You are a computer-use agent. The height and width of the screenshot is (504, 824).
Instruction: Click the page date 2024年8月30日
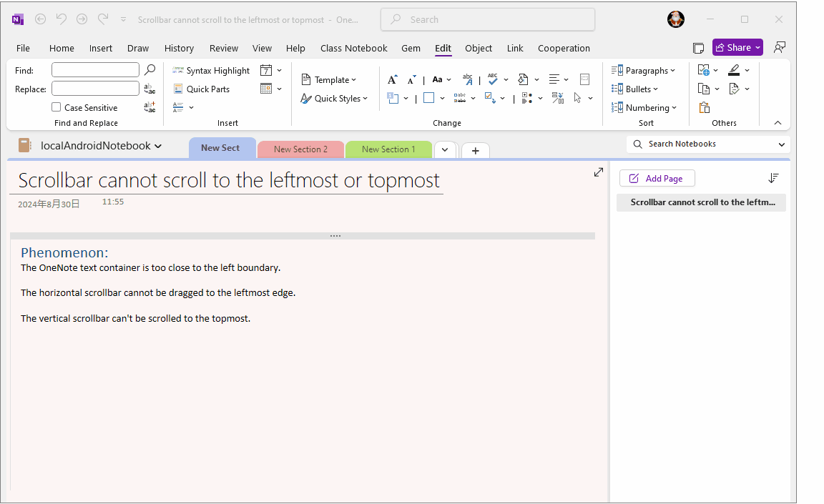[x=49, y=204]
